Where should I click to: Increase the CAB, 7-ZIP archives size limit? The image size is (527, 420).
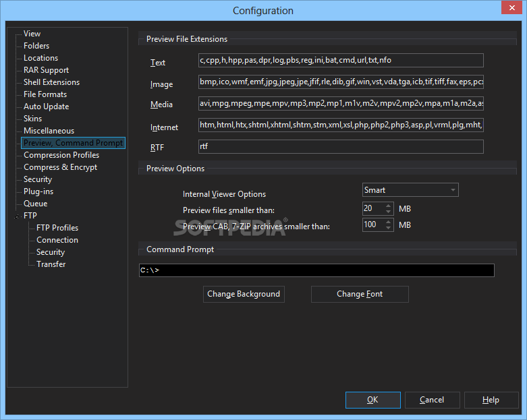point(388,222)
